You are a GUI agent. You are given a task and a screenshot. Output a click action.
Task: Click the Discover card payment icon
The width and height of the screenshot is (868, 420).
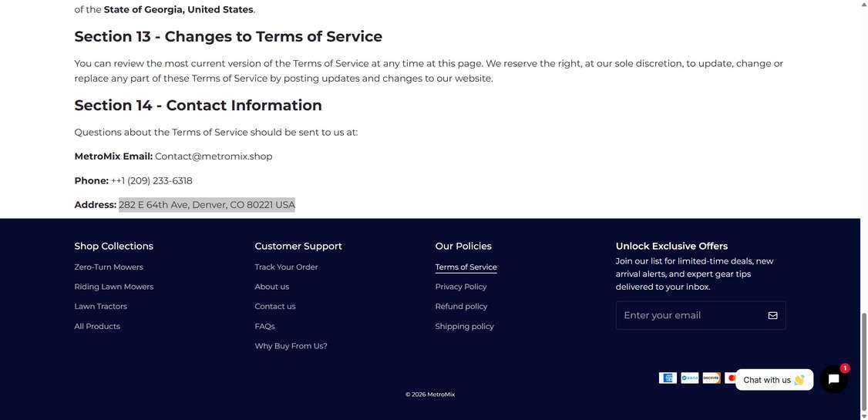click(711, 378)
